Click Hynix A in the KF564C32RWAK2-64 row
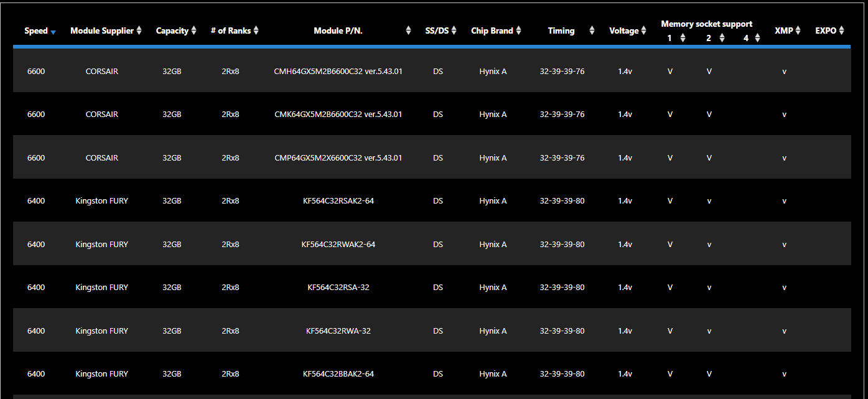868x399 pixels. [493, 245]
